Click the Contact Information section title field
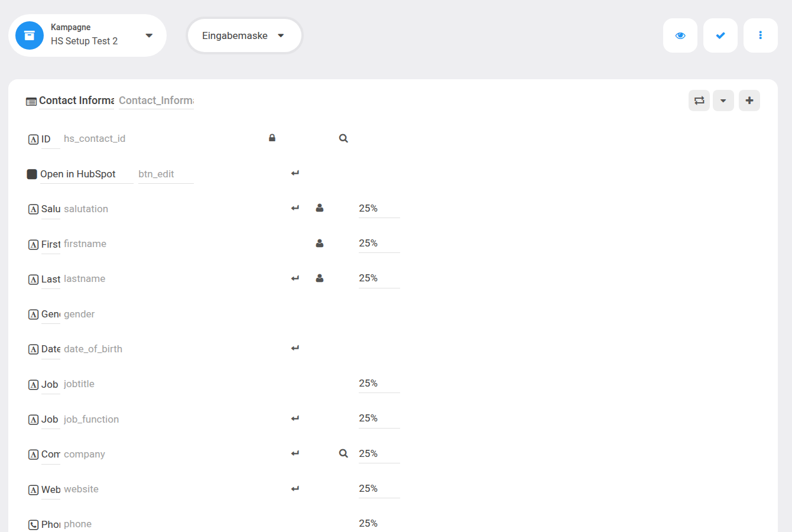 (77, 100)
